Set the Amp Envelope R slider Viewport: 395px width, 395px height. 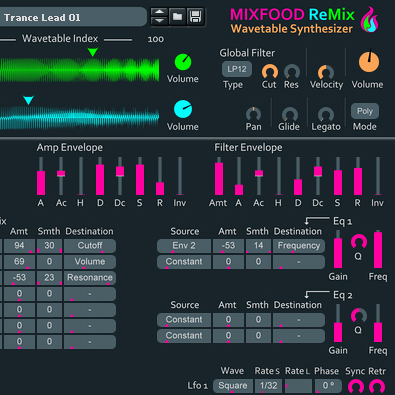(160, 176)
